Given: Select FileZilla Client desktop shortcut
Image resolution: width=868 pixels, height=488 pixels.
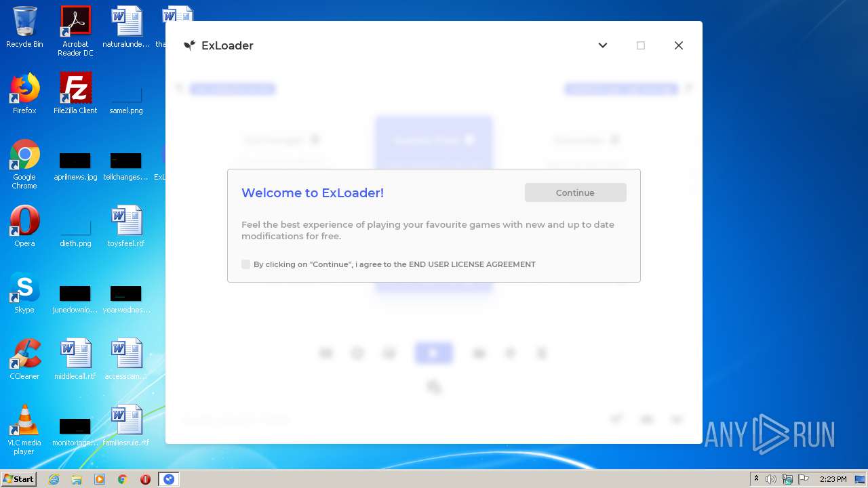Looking at the screenshot, I should point(75,94).
